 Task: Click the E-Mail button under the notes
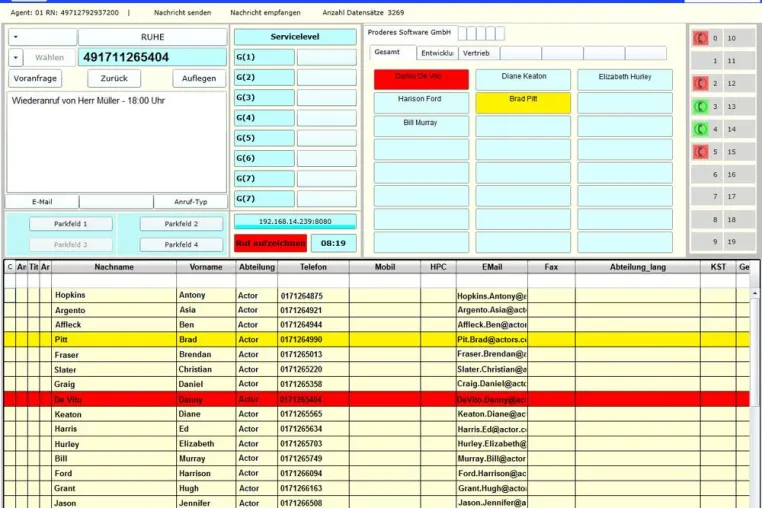42,202
